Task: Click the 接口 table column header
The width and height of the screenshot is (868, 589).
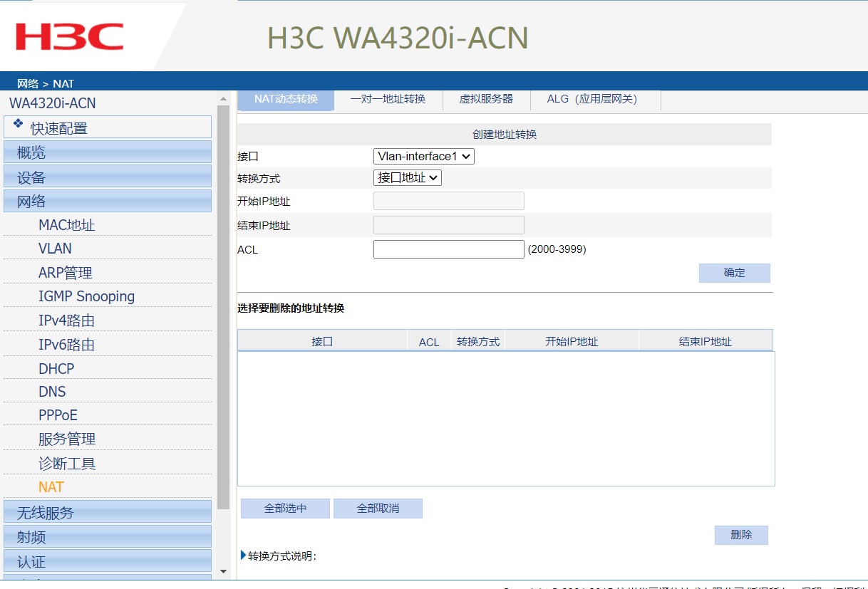Action: (322, 341)
